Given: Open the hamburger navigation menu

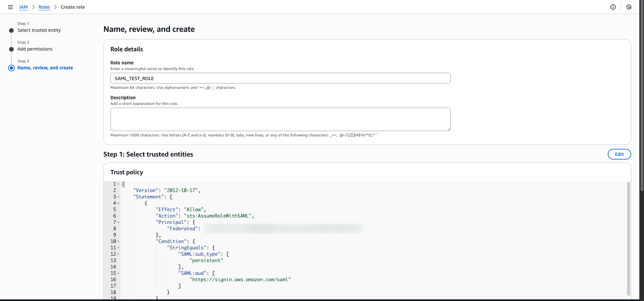Looking at the screenshot, I should [x=10, y=7].
